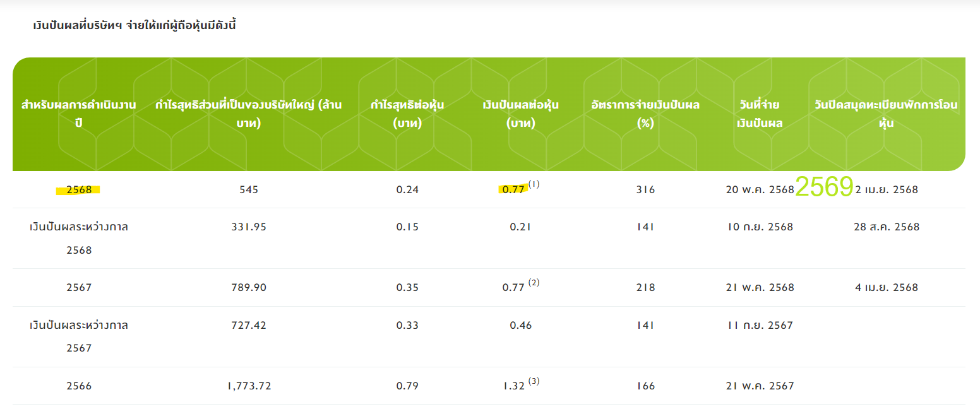This screenshot has width=980, height=409.
Task: Click the highlighted 2568 year cell
Action: pyautogui.click(x=79, y=189)
